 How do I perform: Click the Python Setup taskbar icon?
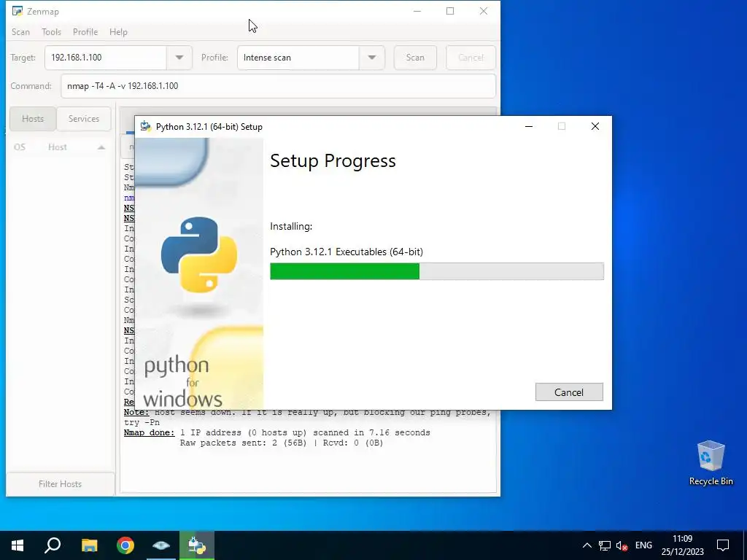pos(197,545)
